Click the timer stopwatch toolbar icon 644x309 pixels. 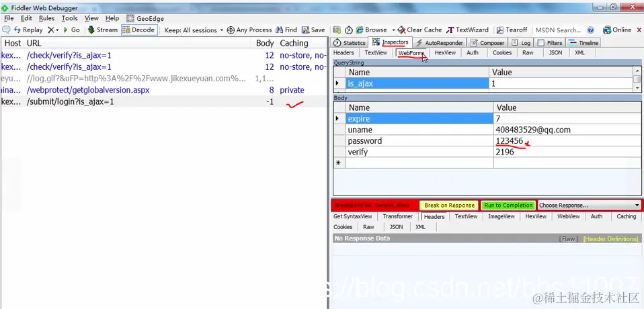pos(349,30)
